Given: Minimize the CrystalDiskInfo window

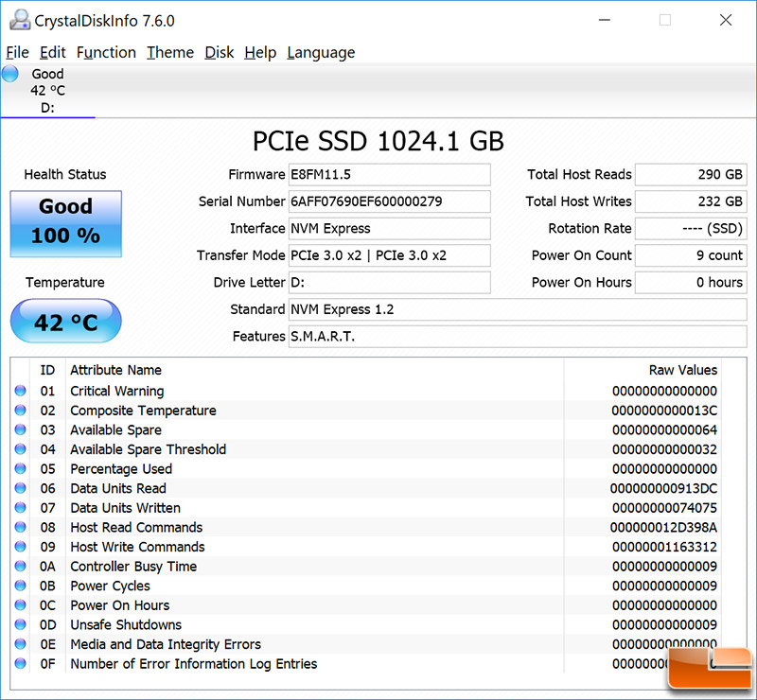Looking at the screenshot, I should coord(605,20).
